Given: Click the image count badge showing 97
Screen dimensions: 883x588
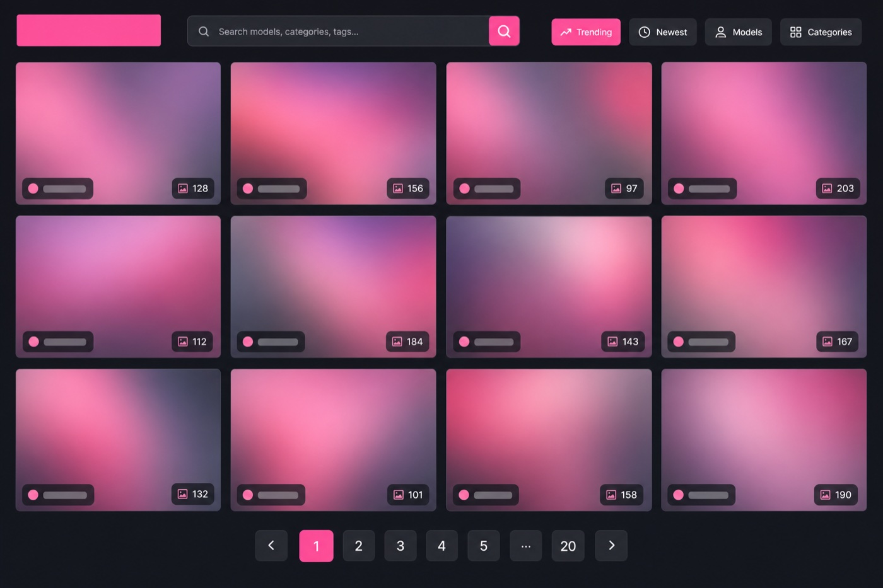Looking at the screenshot, I should click(x=624, y=188).
